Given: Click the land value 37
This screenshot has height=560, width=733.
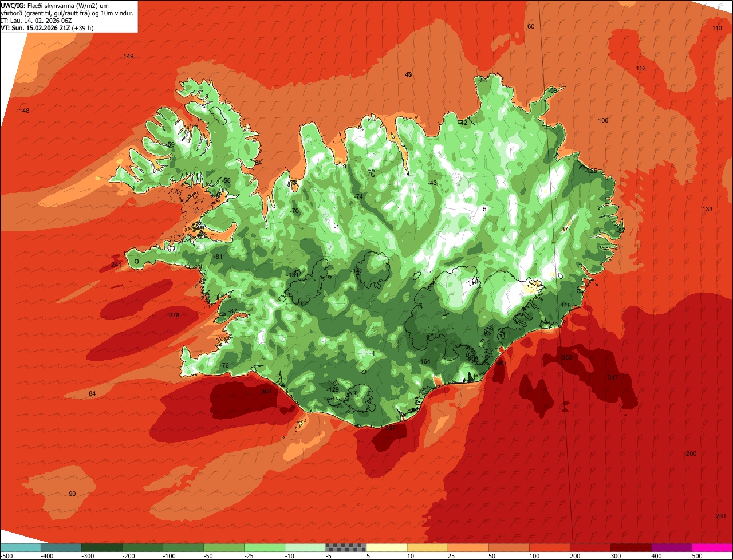Looking at the screenshot, I should click(565, 229).
